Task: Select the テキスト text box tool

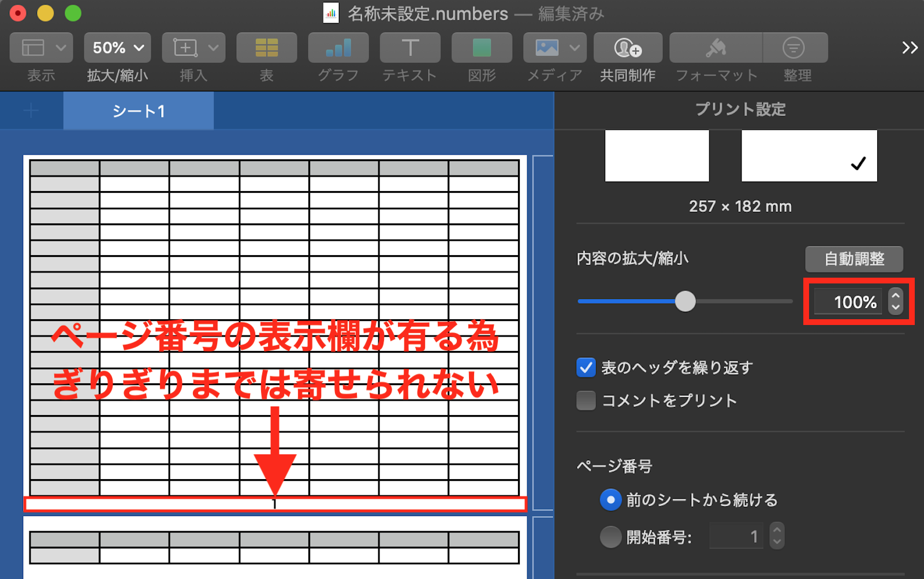Action: (x=410, y=48)
